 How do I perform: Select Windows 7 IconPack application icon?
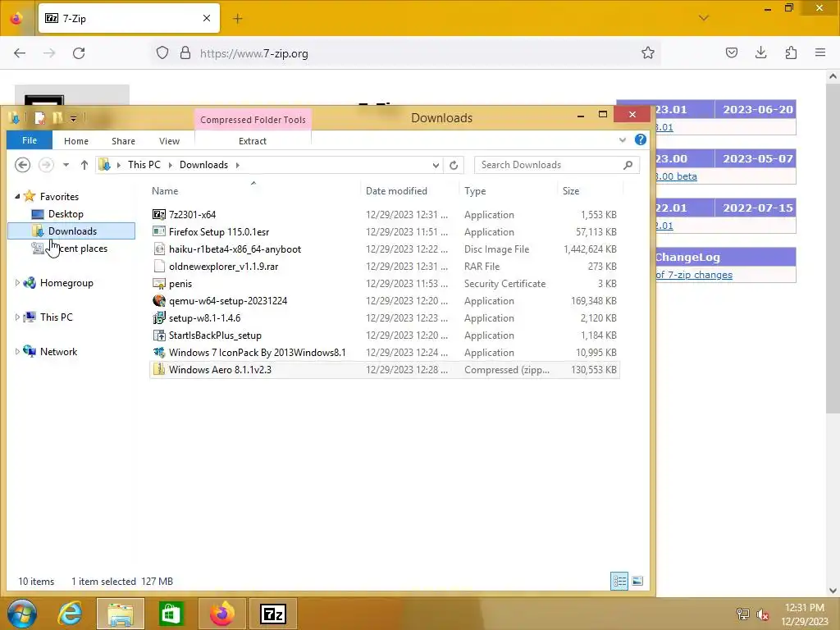pyautogui.click(x=158, y=353)
